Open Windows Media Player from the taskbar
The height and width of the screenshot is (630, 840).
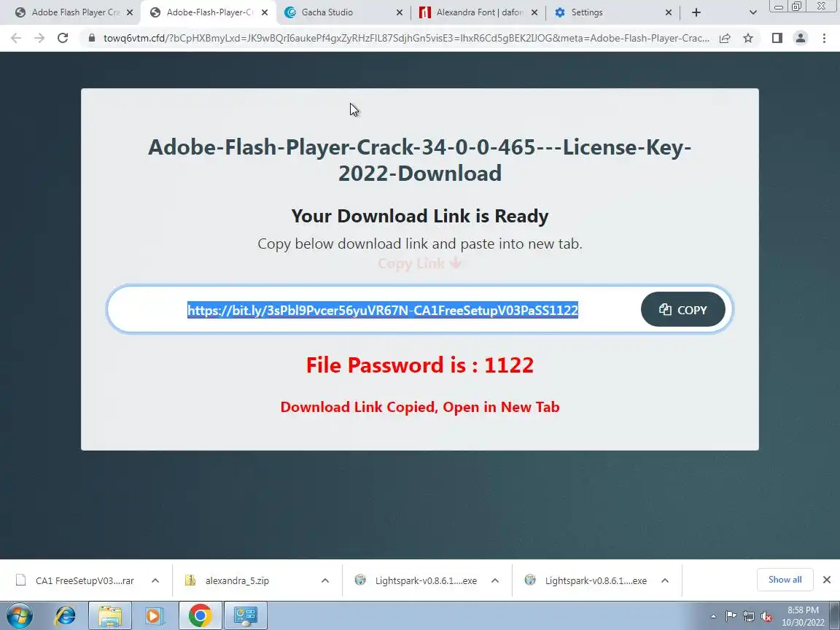154,615
